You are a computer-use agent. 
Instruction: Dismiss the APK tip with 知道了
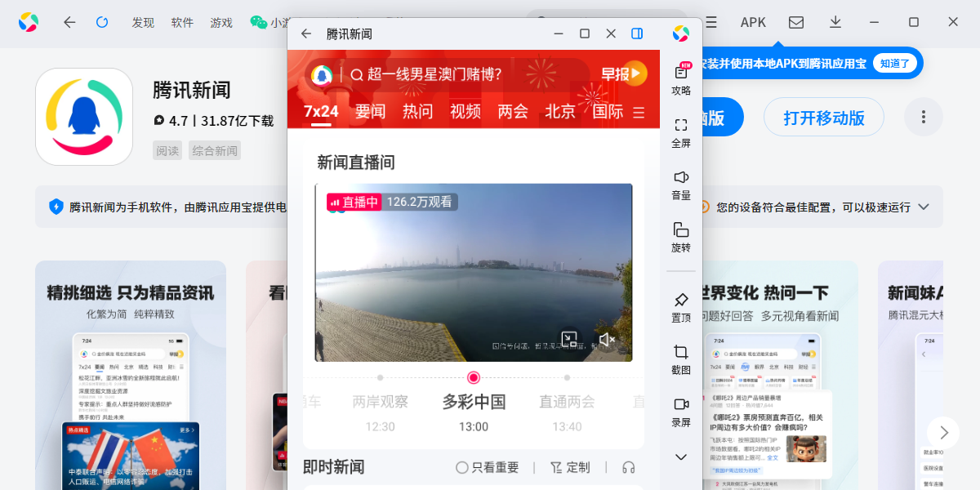point(896,63)
